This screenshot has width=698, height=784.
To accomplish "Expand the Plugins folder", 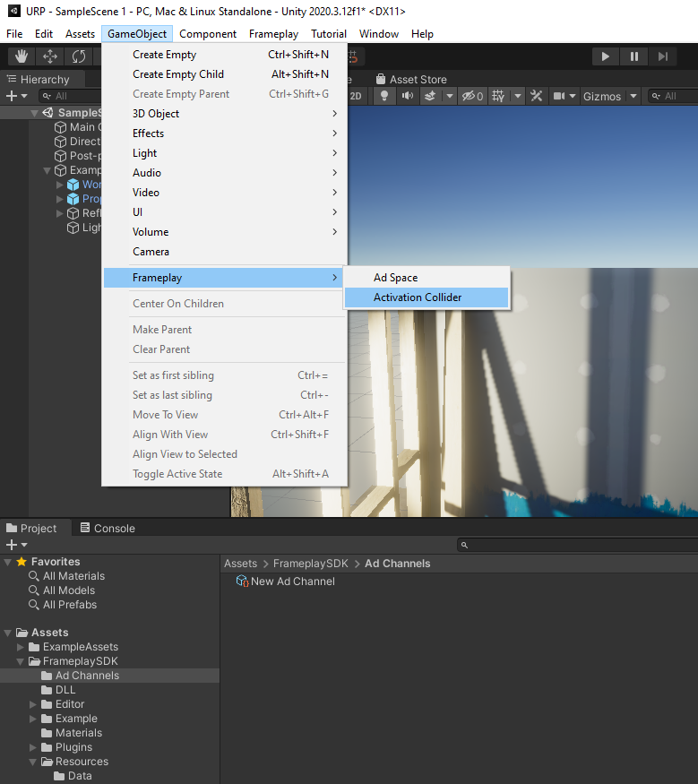I will (x=33, y=747).
